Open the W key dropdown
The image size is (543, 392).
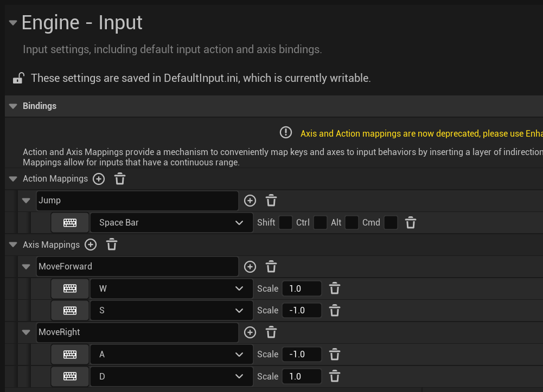point(171,288)
